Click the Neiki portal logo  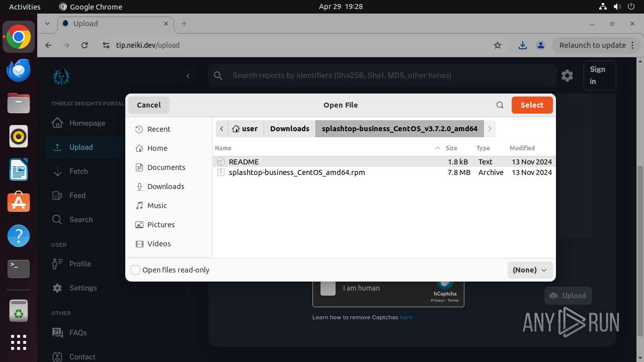[61, 76]
